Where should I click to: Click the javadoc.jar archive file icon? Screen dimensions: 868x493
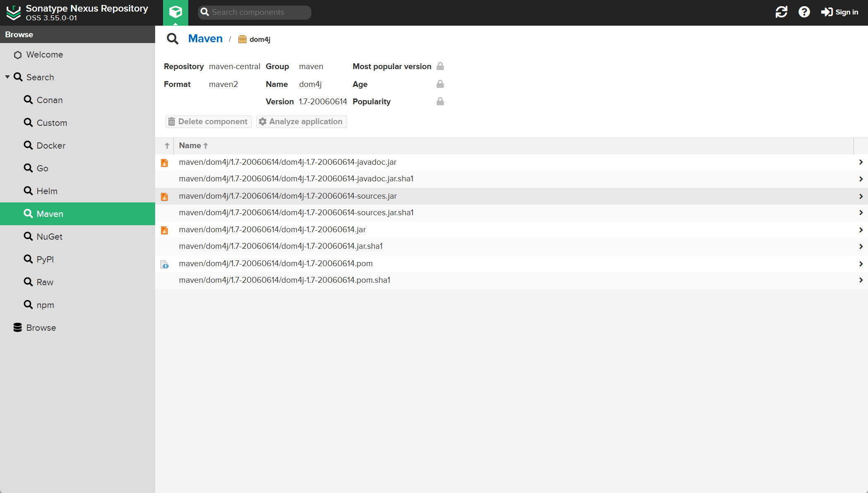[x=165, y=163]
